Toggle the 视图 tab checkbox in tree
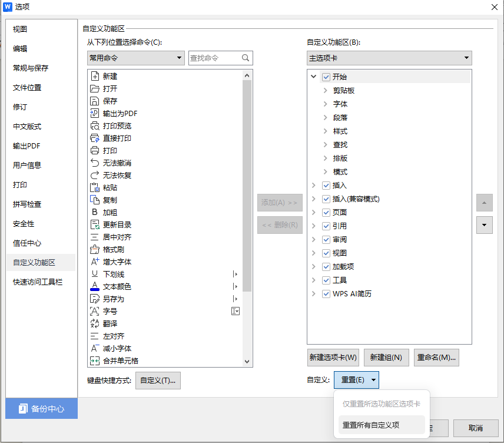Screen dimensions: 504x443 pos(326,253)
